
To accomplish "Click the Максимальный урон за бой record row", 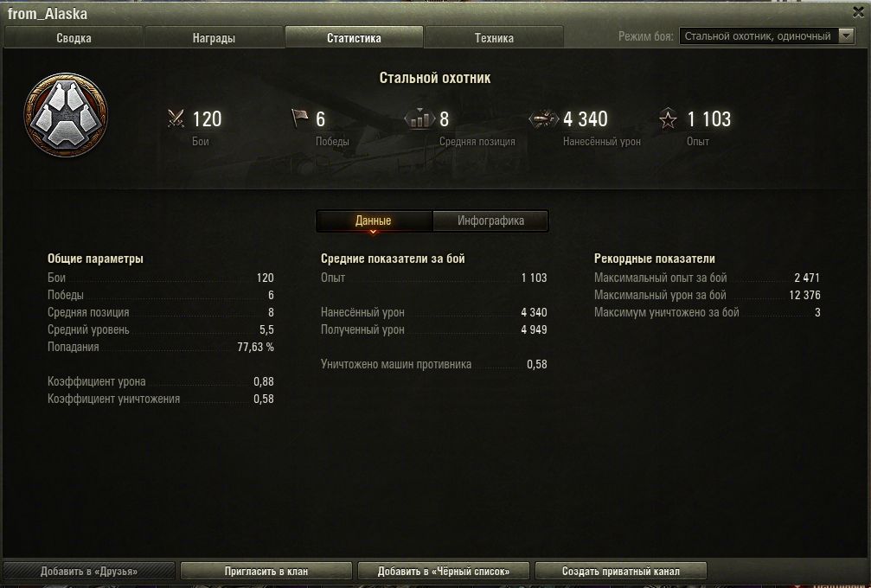I will coord(708,295).
